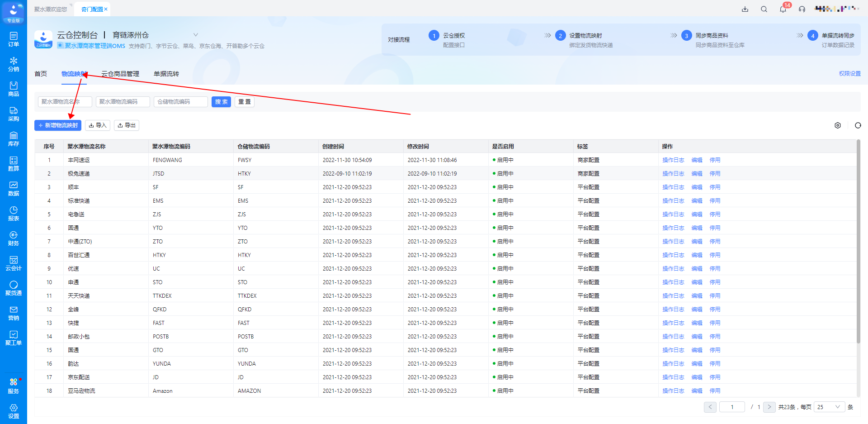Open table column settings hexagon icon
Viewport: 868px width, 424px height.
coord(838,125)
